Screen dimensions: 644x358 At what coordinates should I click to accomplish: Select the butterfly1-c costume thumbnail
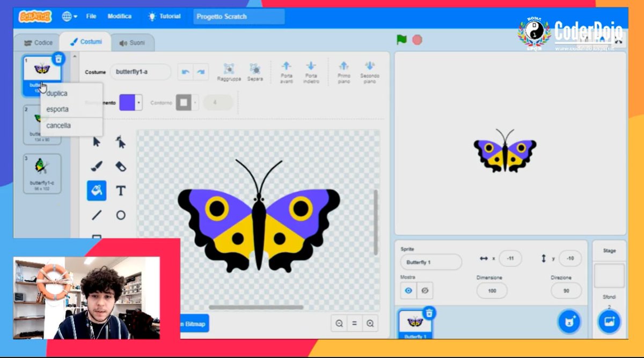coord(42,174)
